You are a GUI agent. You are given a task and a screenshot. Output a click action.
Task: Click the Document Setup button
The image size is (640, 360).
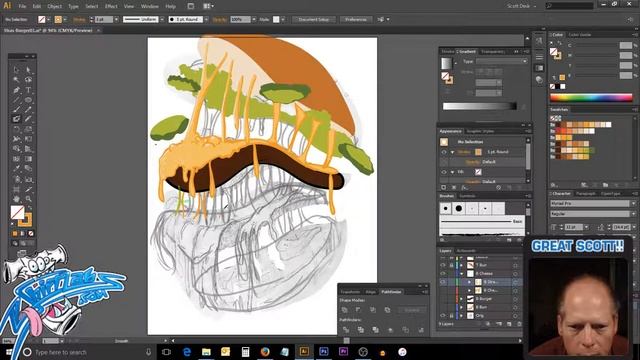click(x=313, y=19)
